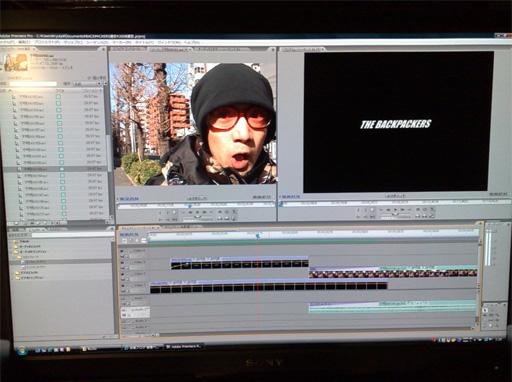Open the Sequence menu
Screen dimensions: 512x382
(98, 43)
